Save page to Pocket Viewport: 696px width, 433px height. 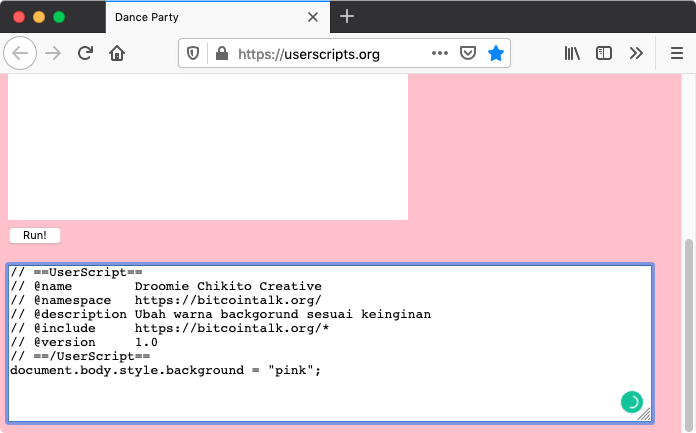click(468, 53)
